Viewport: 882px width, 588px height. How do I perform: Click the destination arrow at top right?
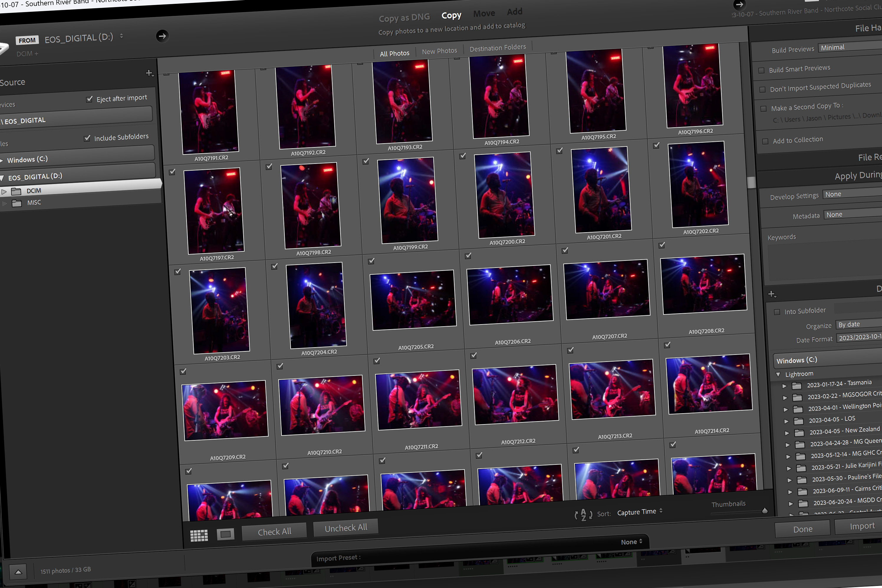(739, 4)
